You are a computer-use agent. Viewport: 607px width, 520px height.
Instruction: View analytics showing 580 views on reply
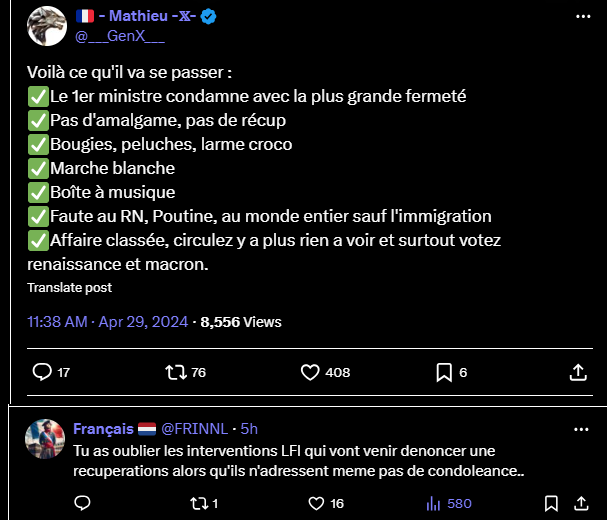point(433,504)
